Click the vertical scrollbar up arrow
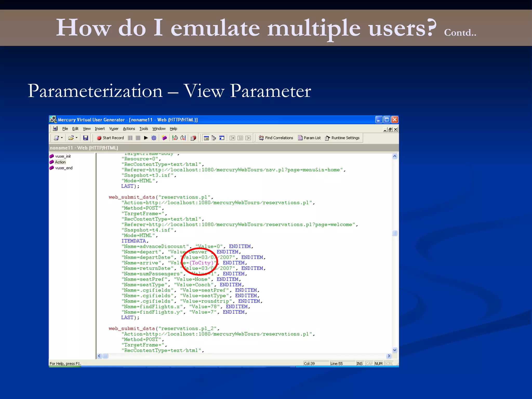 click(395, 156)
